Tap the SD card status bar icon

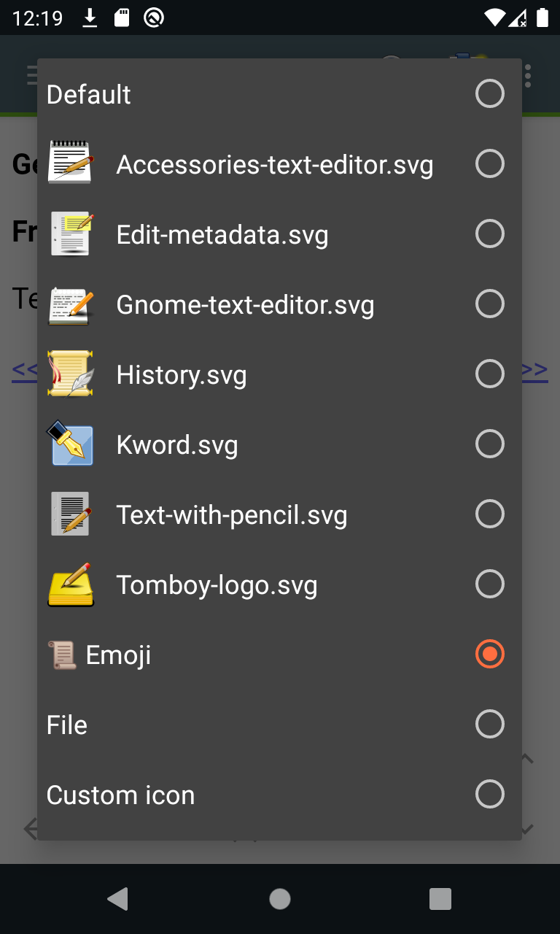[x=122, y=18]
